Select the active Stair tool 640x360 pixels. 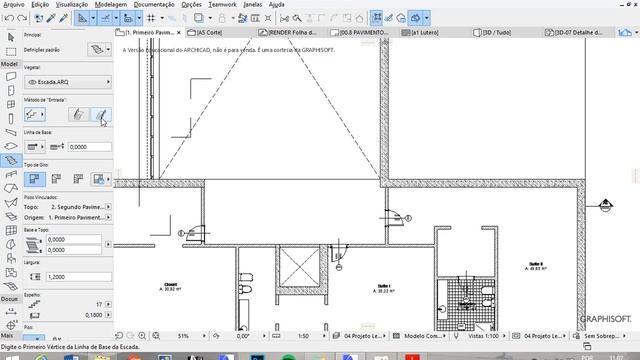[x=11, y=160]
